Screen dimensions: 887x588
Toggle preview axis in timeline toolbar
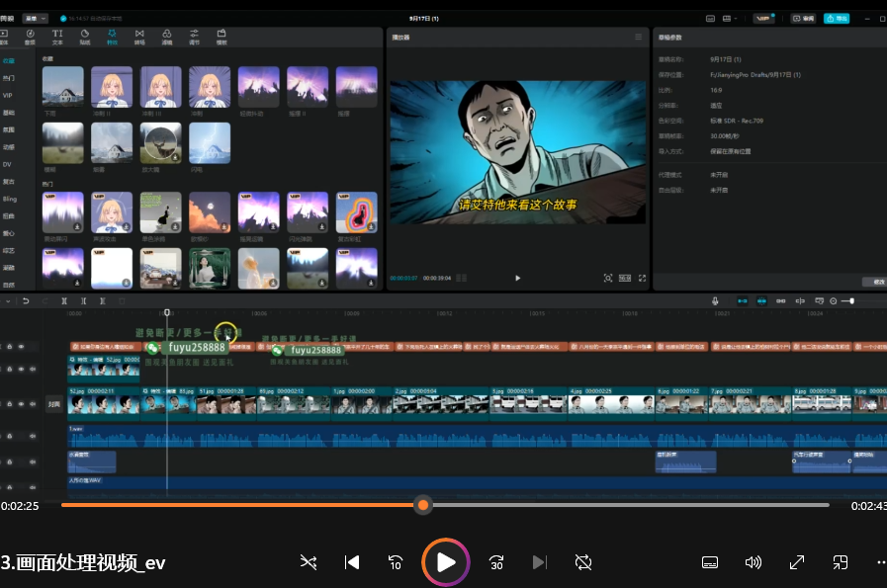coord(800,300)
